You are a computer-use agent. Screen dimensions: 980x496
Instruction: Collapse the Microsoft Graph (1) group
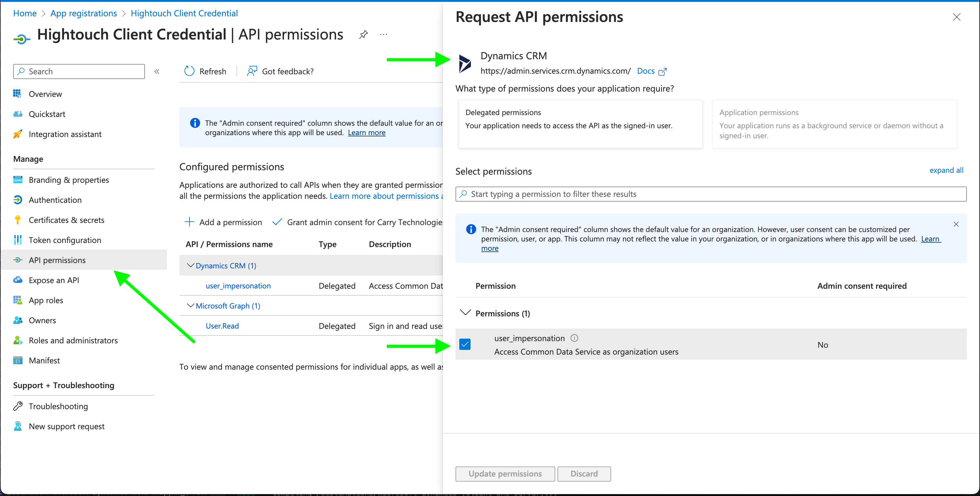pyautogui.click(x=191, y=305)
